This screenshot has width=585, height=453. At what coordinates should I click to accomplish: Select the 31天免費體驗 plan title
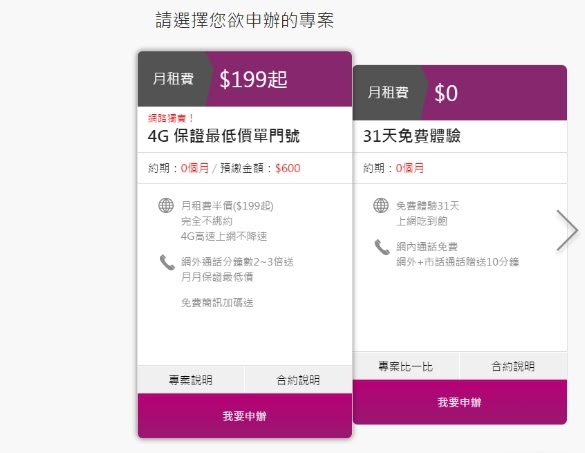[x=412, y=136]
